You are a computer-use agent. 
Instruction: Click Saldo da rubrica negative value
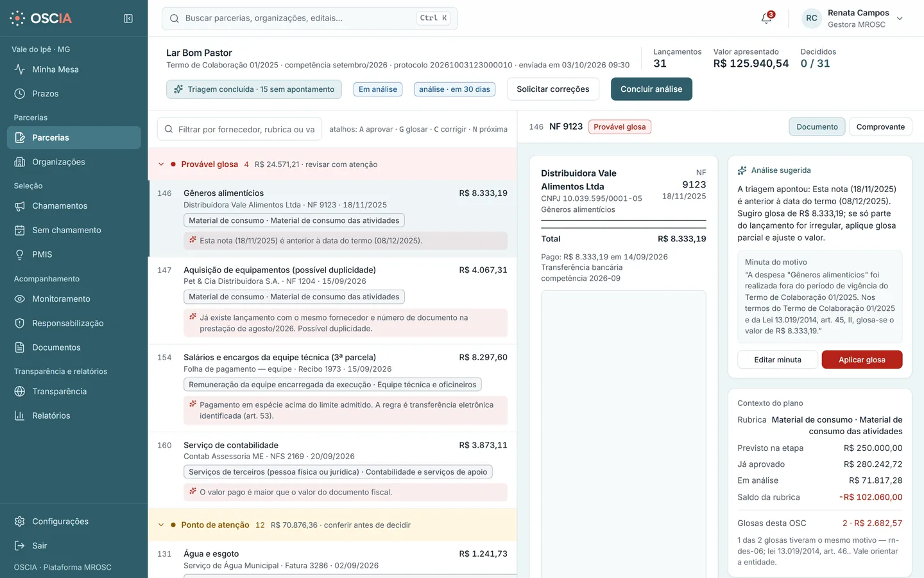click(871, 497)
